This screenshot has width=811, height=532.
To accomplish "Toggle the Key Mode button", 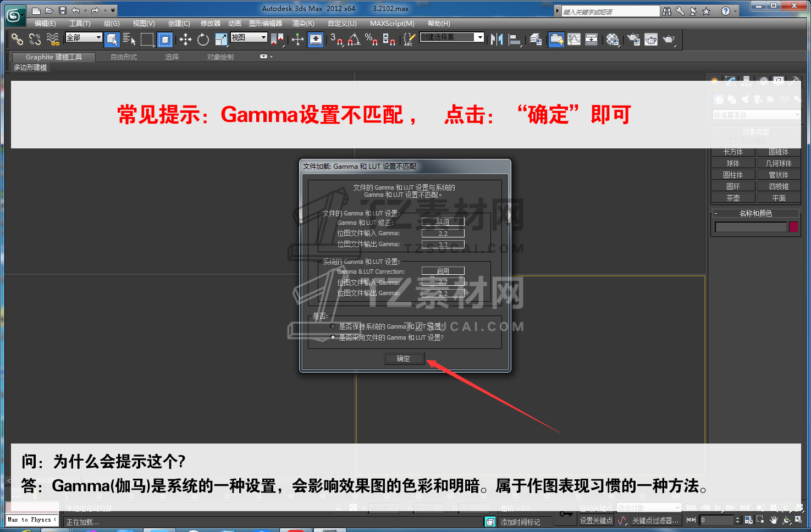I will click(x=691, y=520).
